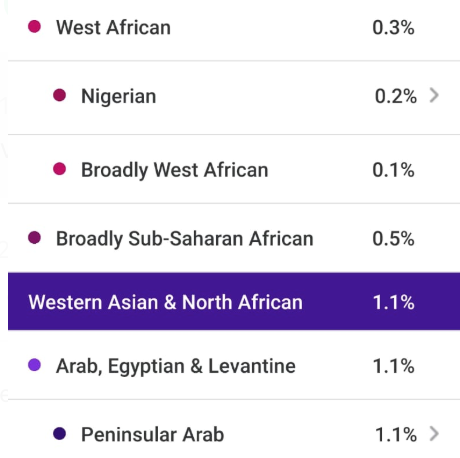Image resolution: width=460 pixels, height=458 pixels.
Task: Open Arab, Egyptian & Levantine entry
Action: click(234, 365)
